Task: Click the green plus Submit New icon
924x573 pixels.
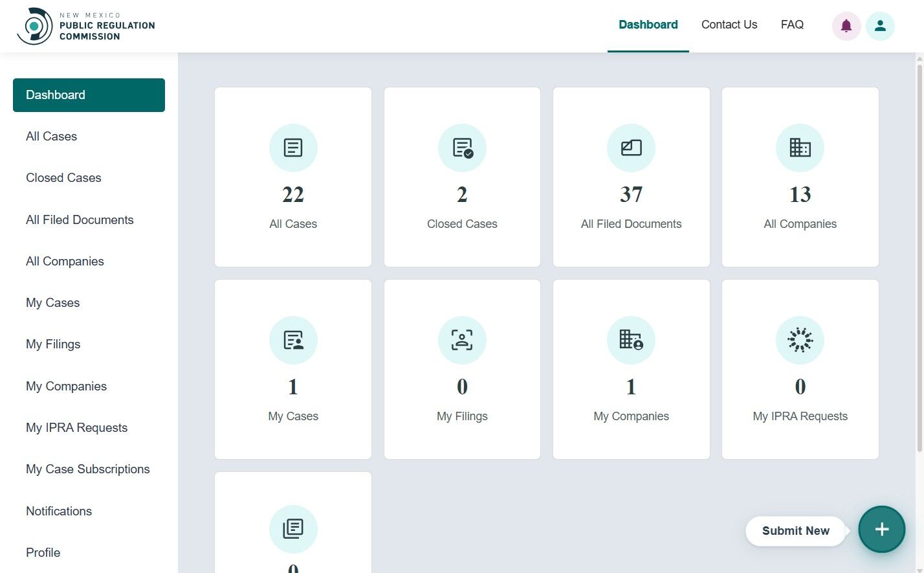Action: (x=881, y=530)
